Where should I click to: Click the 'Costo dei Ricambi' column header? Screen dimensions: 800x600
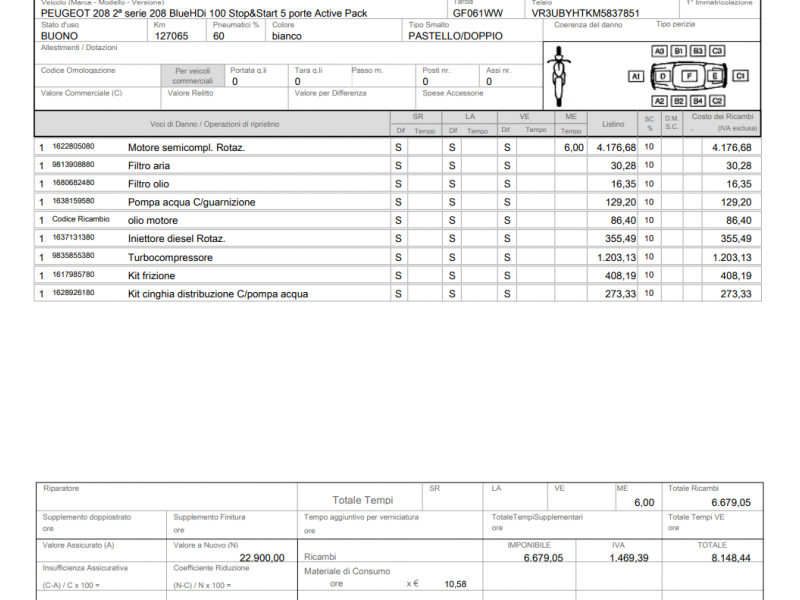[x=722, y=116]
